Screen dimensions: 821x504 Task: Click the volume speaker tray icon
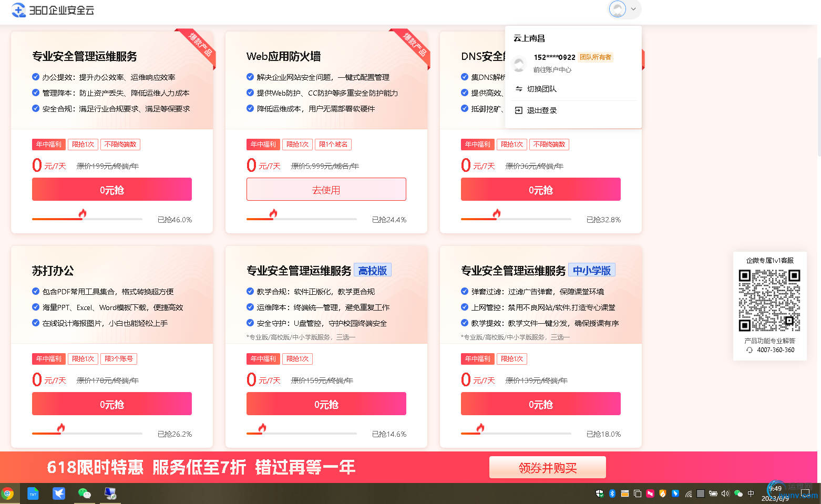tap(726, 493)
